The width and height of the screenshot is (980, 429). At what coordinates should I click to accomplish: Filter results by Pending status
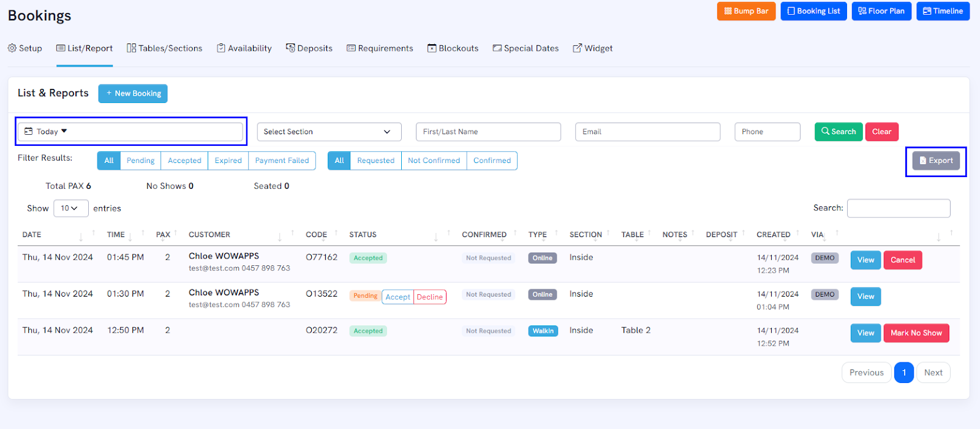(x=140, y=161)
